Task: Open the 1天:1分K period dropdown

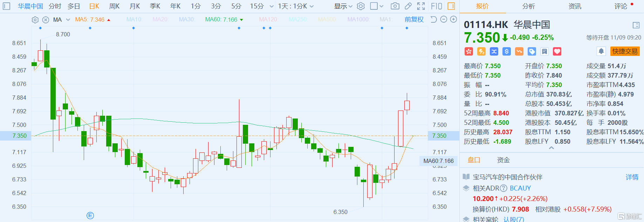Action: click(296, 6)
